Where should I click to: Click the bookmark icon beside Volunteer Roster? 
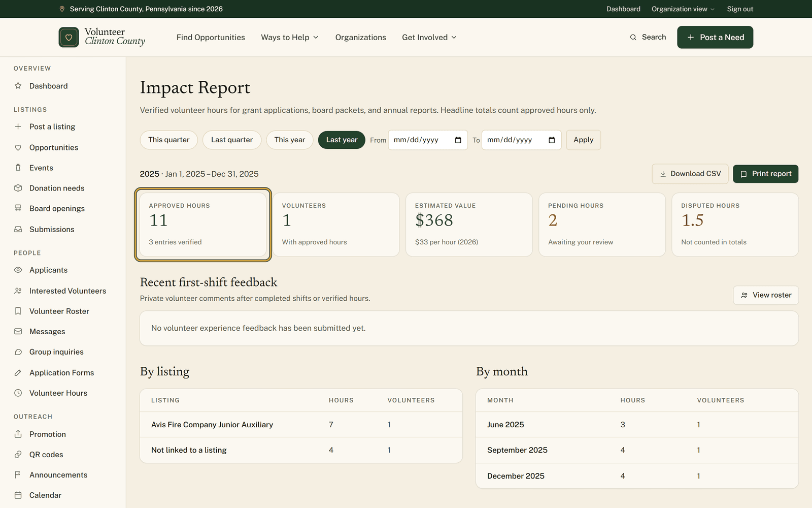tap(18, 311)
